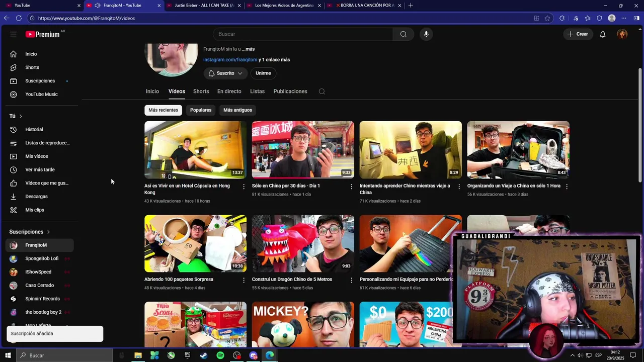Start voice search with the microphone icon
The height and width of the screenshot is (362, 644).
click(x=426, y=34)
